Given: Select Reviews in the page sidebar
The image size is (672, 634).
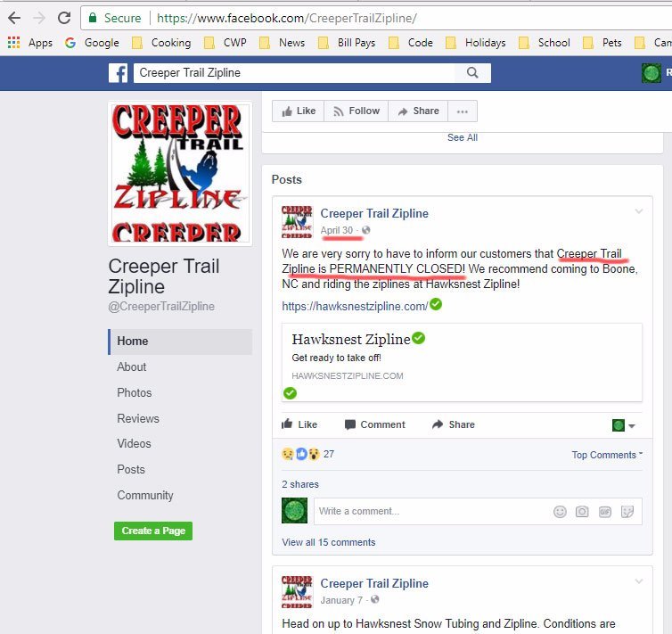Looking at the screenshot, I should point(138,418).
